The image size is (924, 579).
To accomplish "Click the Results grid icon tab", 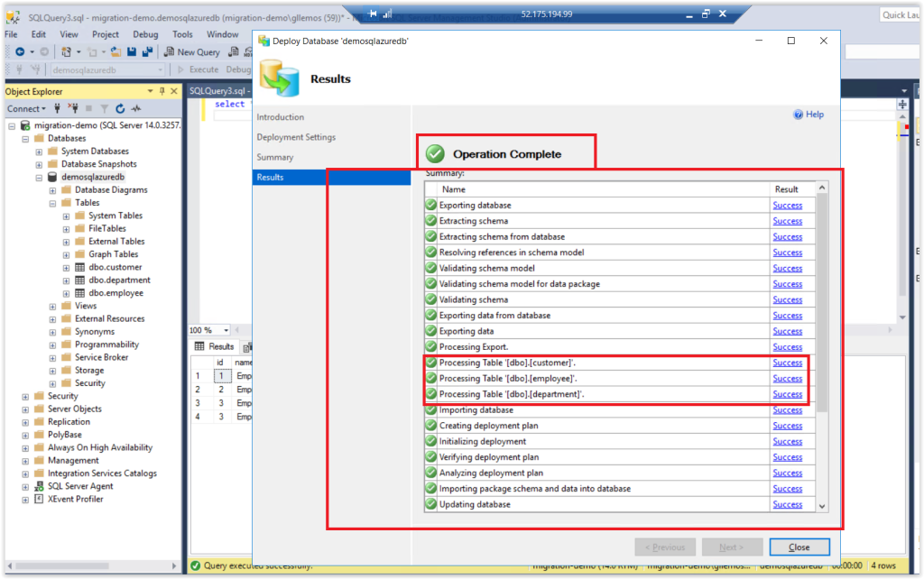I will tap(215, 346).
